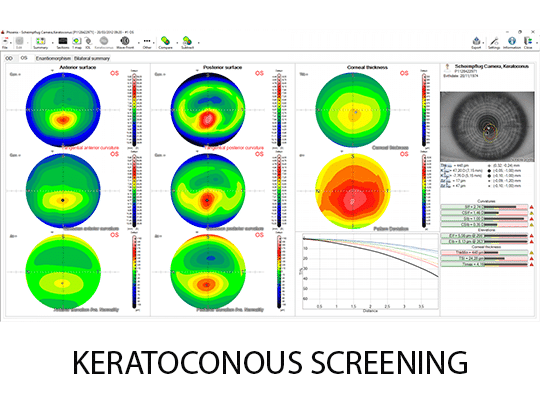
Task: Expand the arrow next to Compare
Action: pos(177,43)
